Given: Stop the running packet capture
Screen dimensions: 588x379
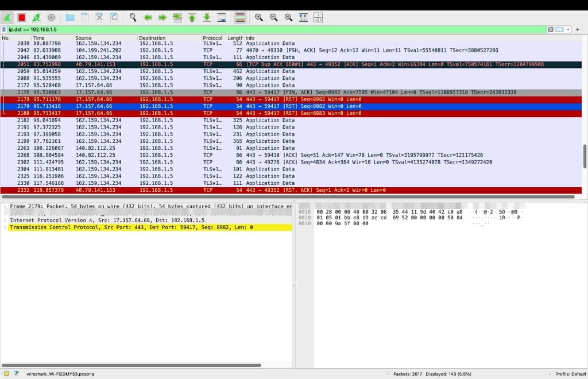Looking at the screenshot, I should click(22, 17).
